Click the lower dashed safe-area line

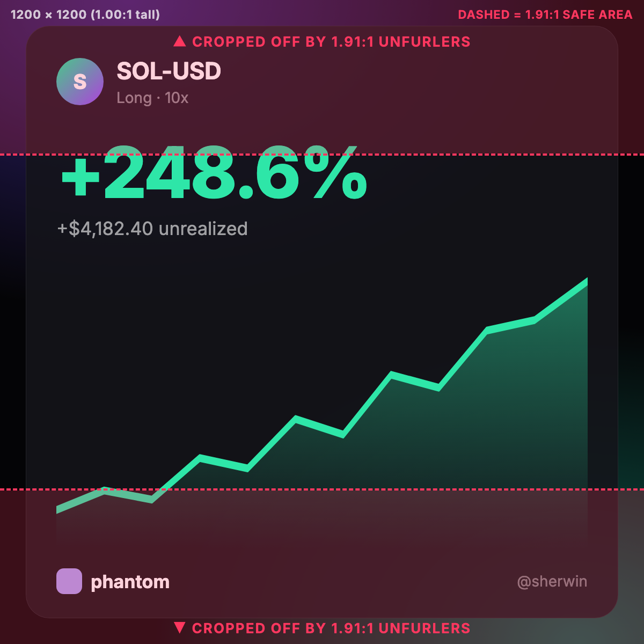click(x=322, y=489)
